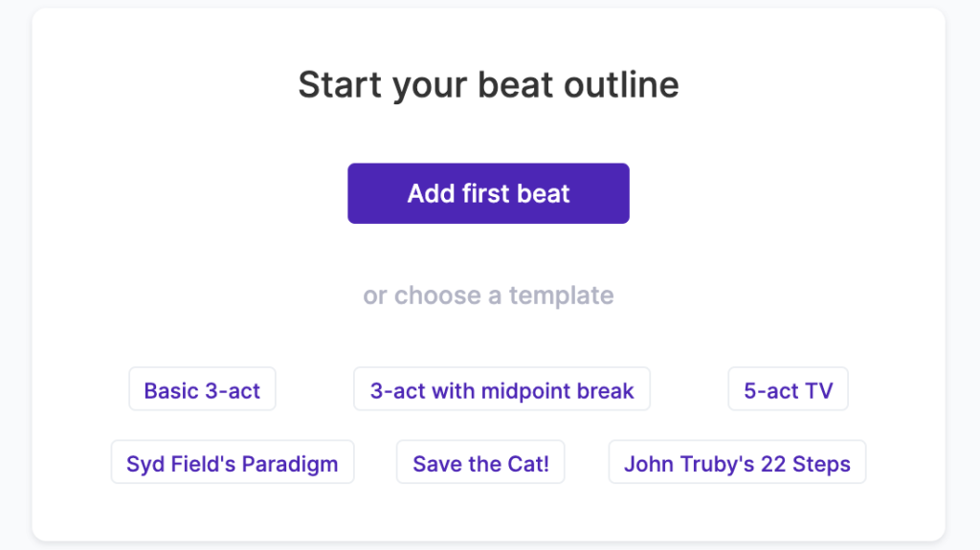The width and height of the screenshot is (980, 550).
Task: Apply the Paradigm template by Syd Field
Action: coord(233,462)
